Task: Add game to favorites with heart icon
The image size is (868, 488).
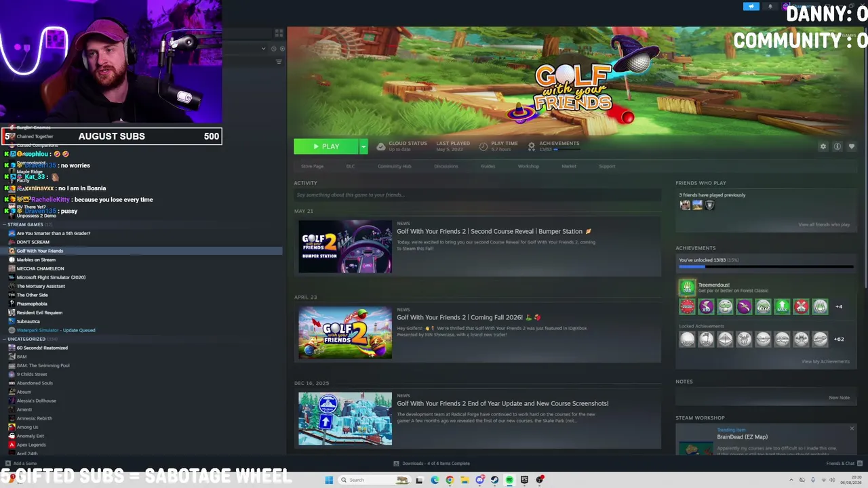Action: click(x=852, y=146)
